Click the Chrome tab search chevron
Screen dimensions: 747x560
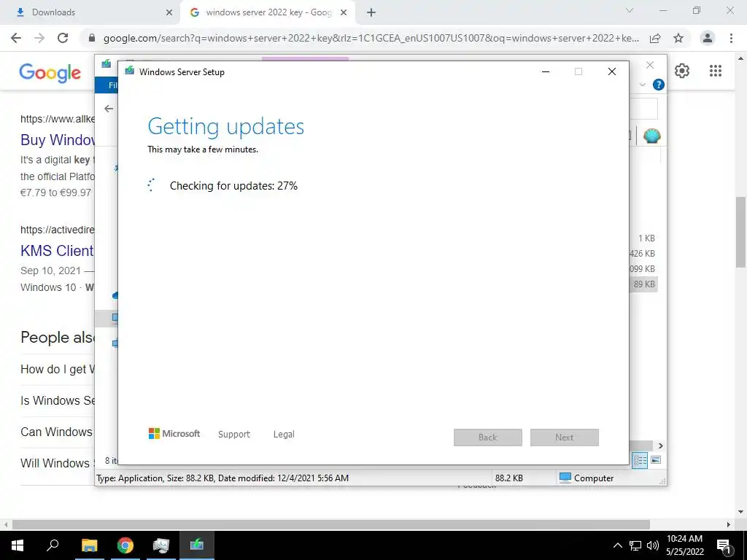click(630, 10)
